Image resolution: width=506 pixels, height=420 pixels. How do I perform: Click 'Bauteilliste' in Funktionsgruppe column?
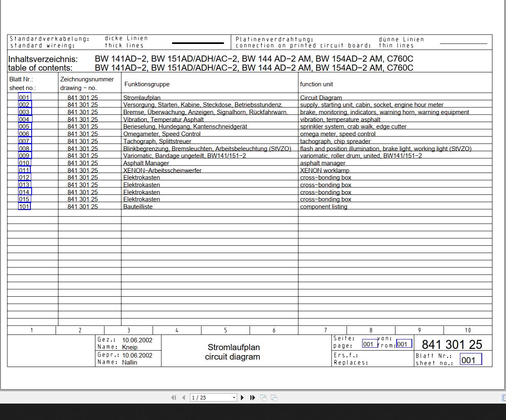point(138,207)
